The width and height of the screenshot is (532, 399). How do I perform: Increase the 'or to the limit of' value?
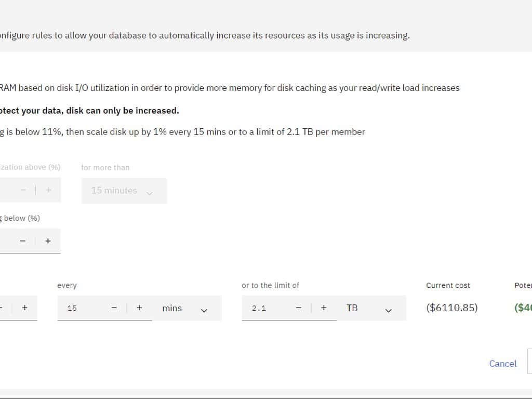tap(324, 308)
